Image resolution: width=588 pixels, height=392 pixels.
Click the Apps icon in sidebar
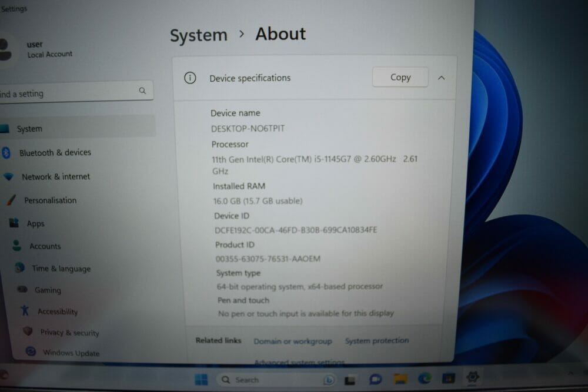[x=14, y=223]
